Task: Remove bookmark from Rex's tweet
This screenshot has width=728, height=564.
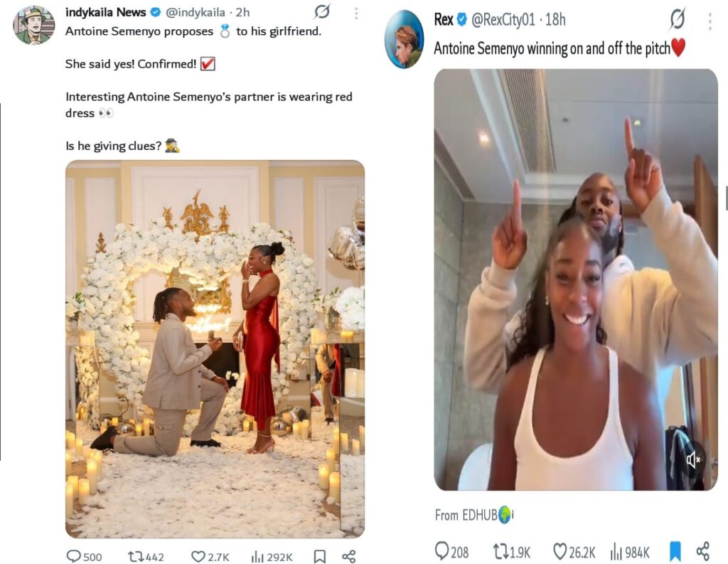Action: pos(675,551)
